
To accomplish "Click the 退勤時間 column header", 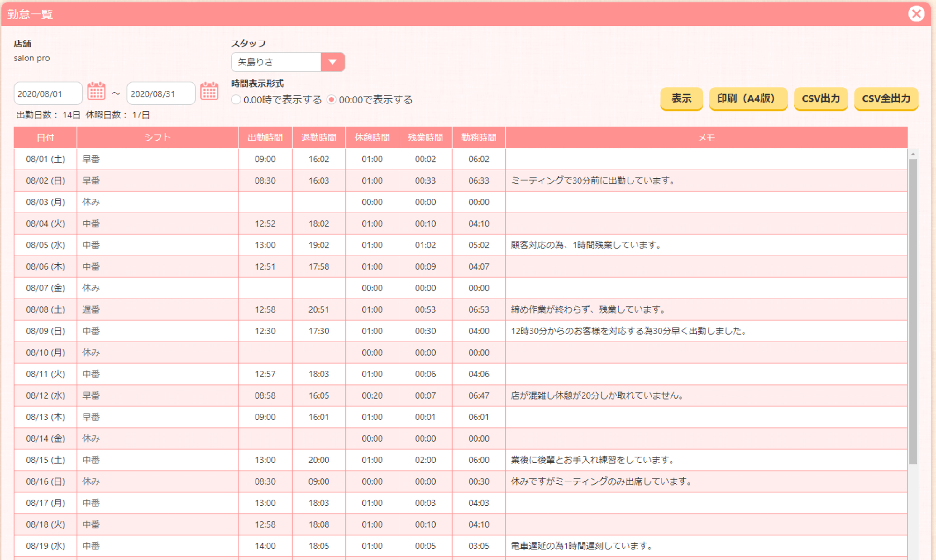I will (319, 138).
